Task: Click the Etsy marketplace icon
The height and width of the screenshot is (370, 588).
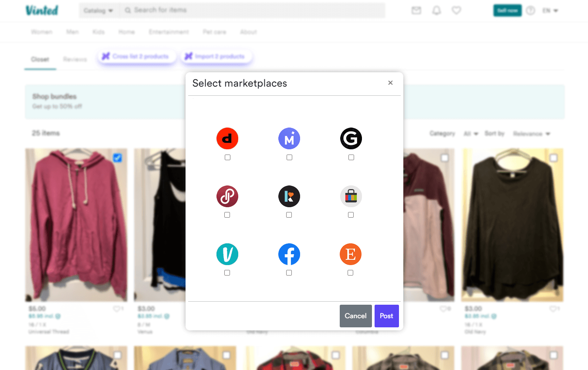Action: 351,254
